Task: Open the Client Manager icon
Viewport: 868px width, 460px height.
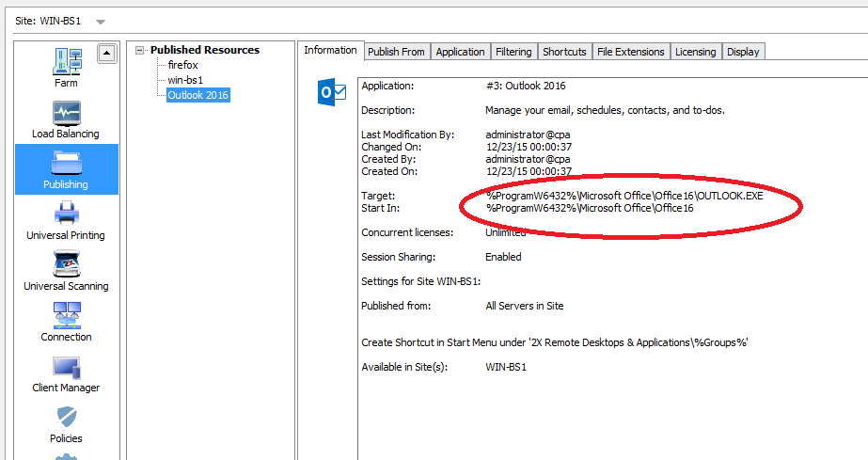Action: 67,367
